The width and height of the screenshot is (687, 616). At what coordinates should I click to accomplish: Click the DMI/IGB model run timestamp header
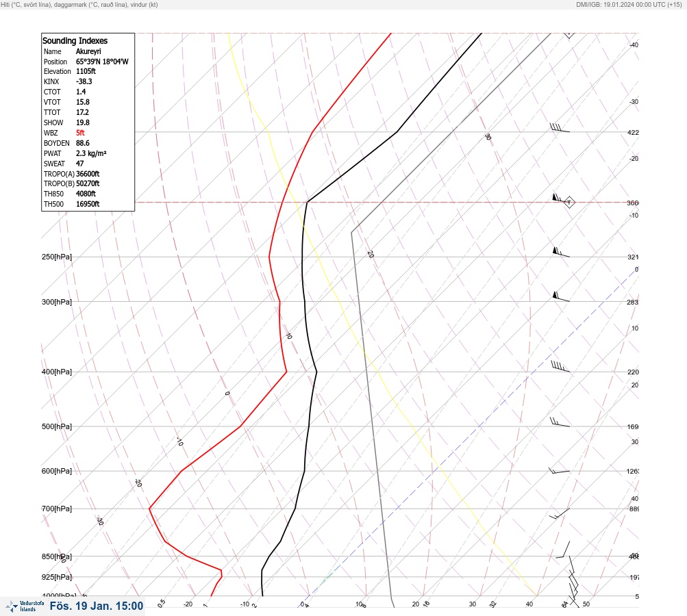629,5
